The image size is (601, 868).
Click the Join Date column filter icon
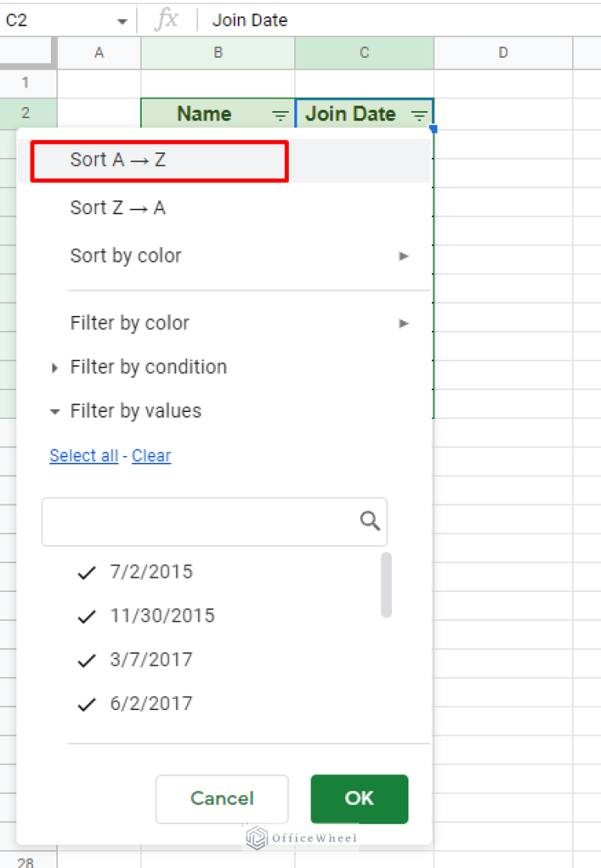click(419, 116)
